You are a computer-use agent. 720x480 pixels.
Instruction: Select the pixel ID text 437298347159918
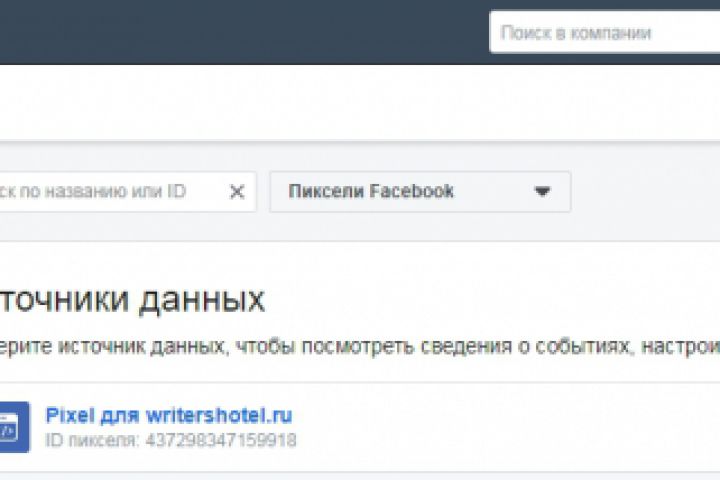pos(221,440)
